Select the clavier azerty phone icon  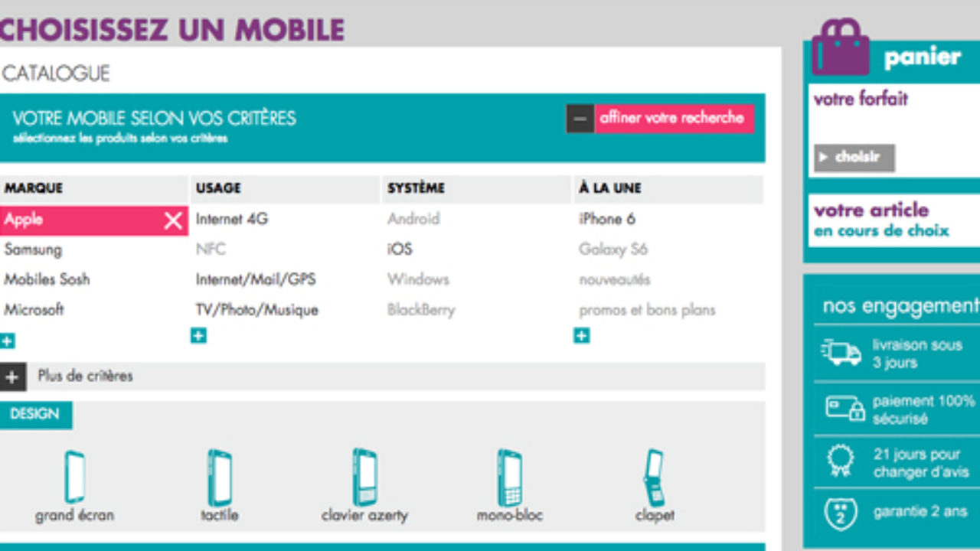click(364, 477)
